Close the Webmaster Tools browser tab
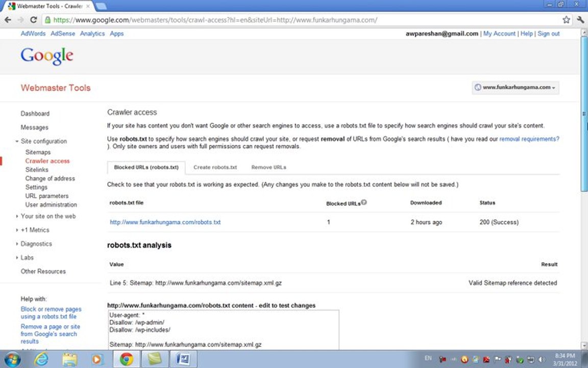588x368 pixels. coord(88,6)
